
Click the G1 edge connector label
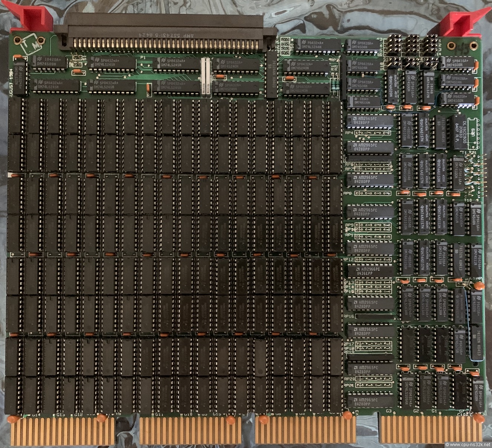click(434, 411)
